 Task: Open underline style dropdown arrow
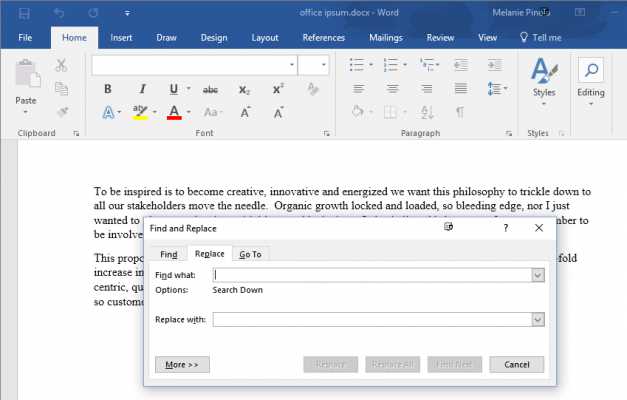[x=188, y=89]
